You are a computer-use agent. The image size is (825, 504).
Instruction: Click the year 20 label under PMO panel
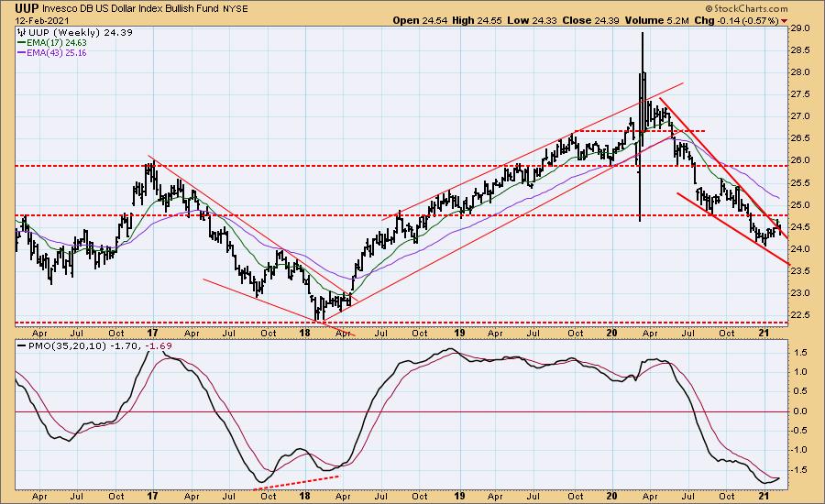[x=612, y=496]
